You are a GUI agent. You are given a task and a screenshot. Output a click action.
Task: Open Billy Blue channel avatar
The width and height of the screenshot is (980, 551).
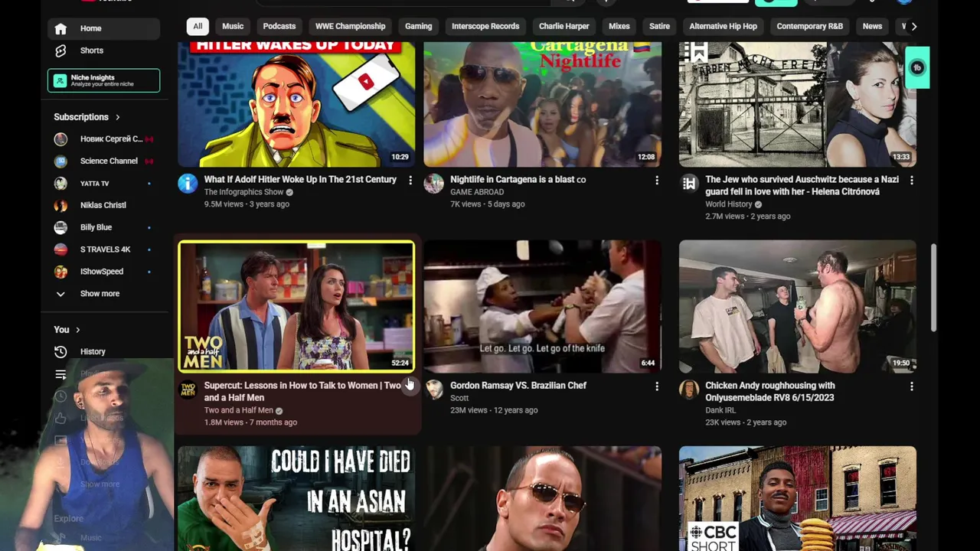pyautogui.click(x=60, y=227)
